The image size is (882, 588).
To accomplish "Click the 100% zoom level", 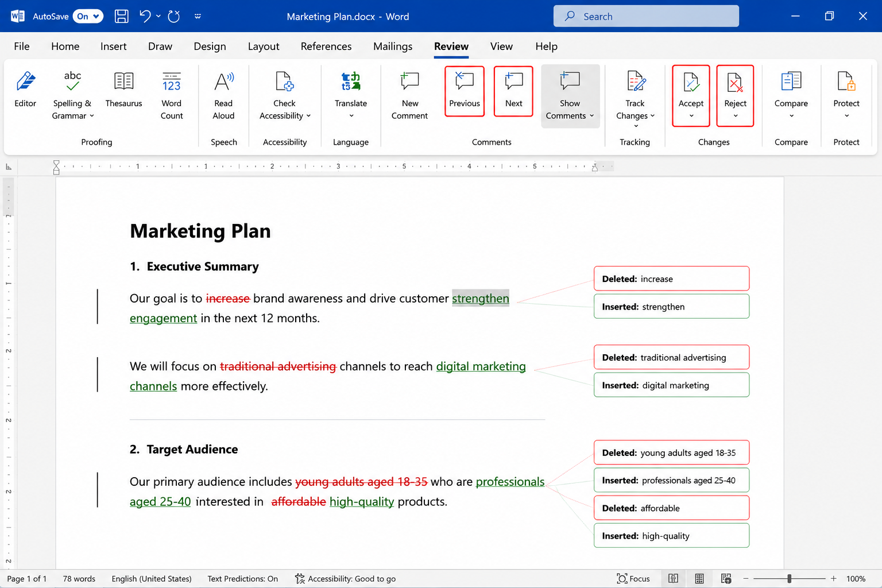I will tap(856, 579).
